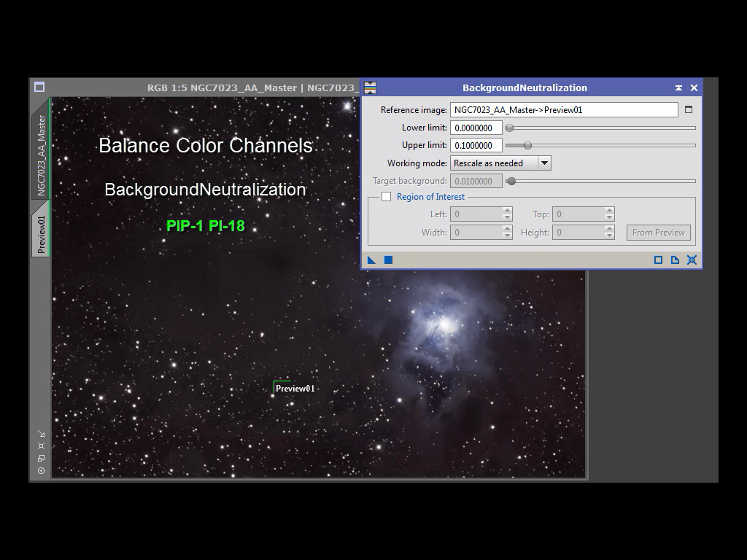Image resolution: width=747 pixels, height=560 pixels.
Task: Switch to the Preview01 vertical tab
Action: tap(41, 235)
